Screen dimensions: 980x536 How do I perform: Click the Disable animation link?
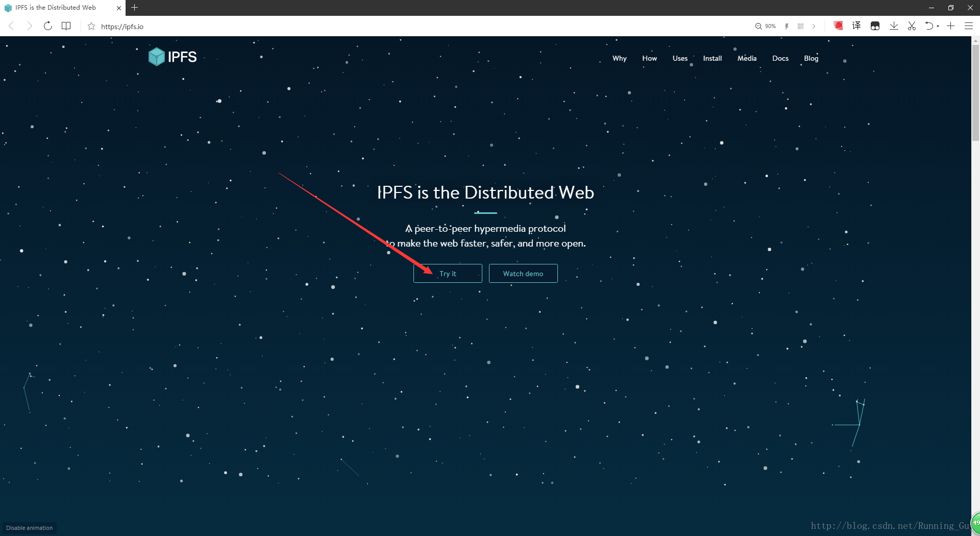29,528
